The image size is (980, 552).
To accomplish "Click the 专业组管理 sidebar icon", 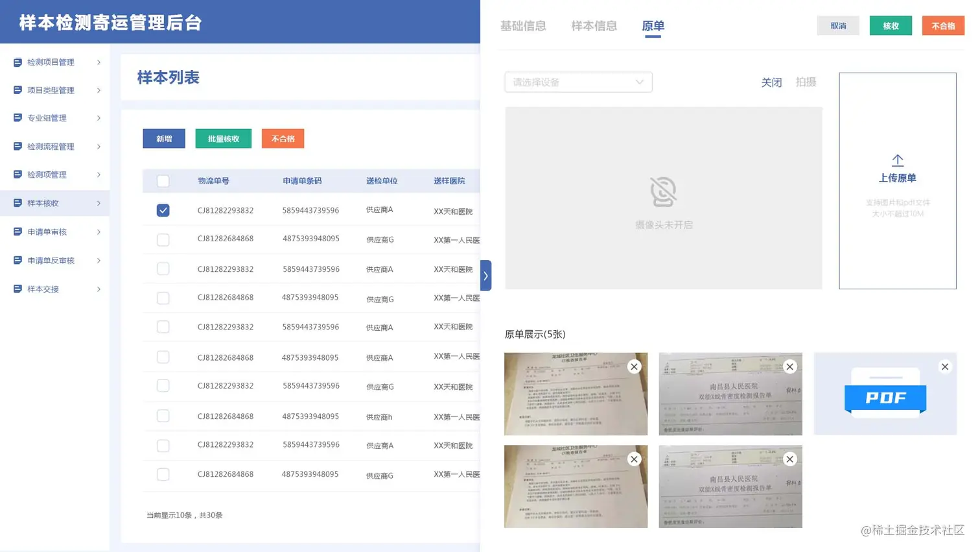I will point(17,118).
